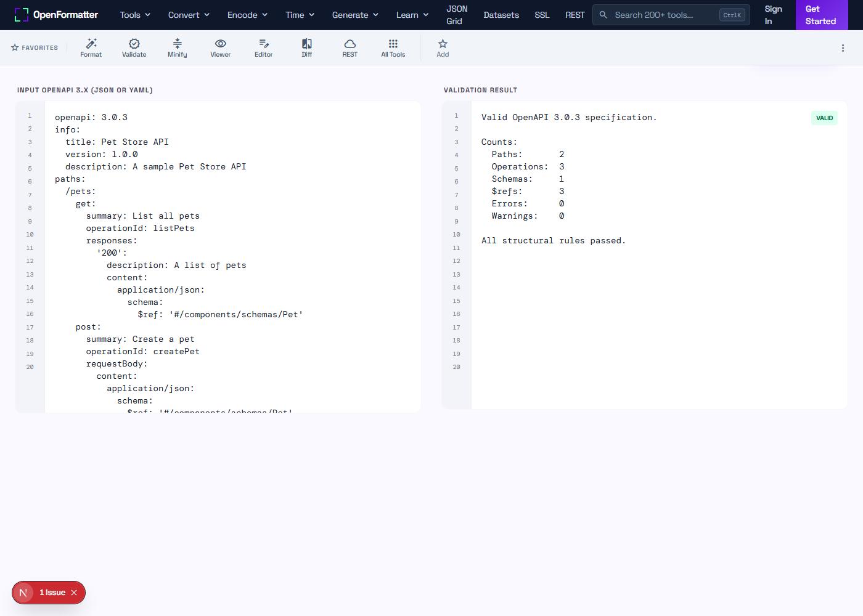
Task: Click the OpenFormatter logo
Action: [x=56, y=15]
